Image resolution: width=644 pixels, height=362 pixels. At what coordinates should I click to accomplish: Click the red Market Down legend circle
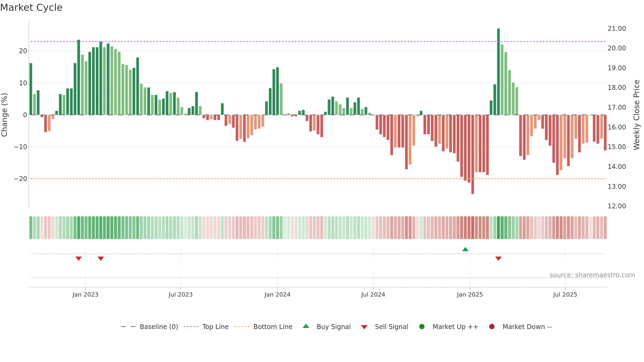[x=492, y=327]
